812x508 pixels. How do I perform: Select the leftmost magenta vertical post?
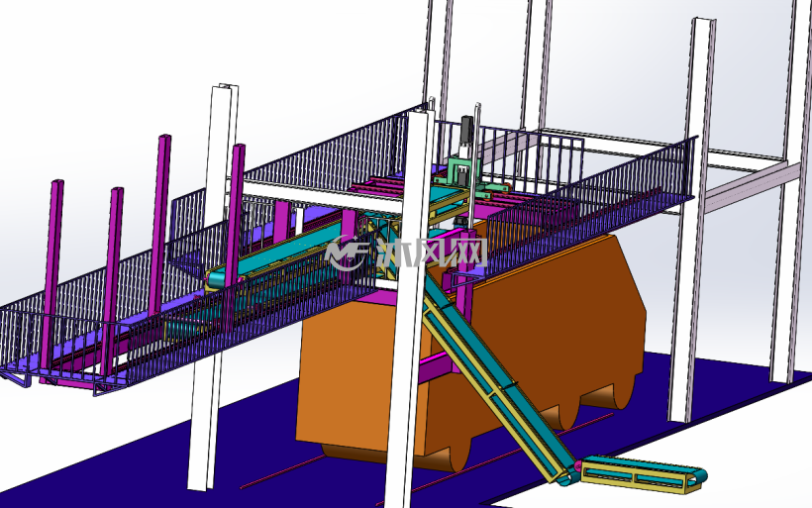coord(51,279)
